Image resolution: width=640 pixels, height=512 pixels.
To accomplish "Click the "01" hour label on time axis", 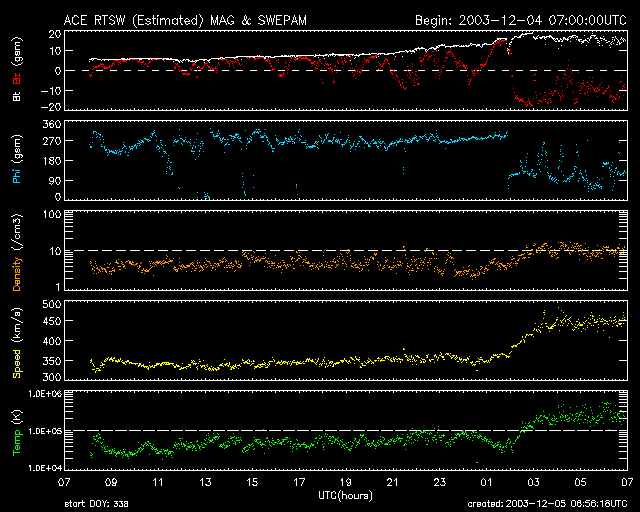I will 487,483.
